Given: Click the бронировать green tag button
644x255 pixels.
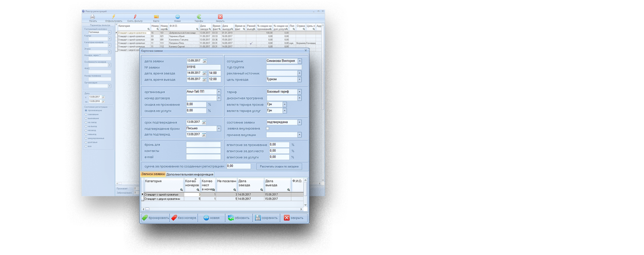Looking at the screenshot, I should point(155,218).
